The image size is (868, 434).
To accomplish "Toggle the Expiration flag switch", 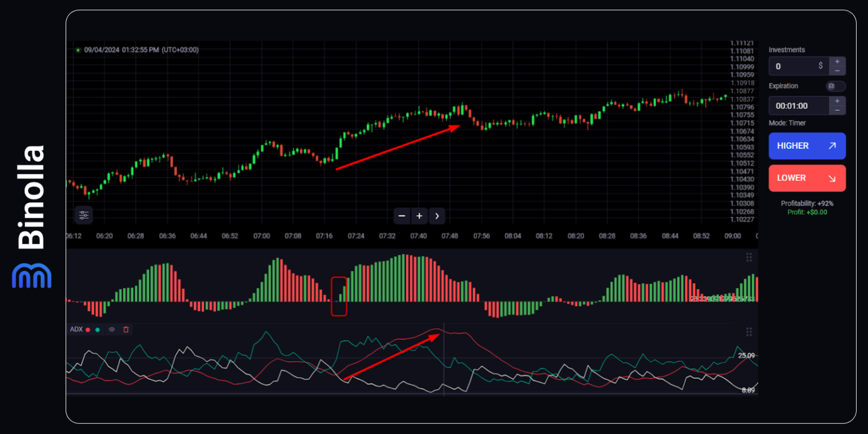I will (x=836, y=86).
